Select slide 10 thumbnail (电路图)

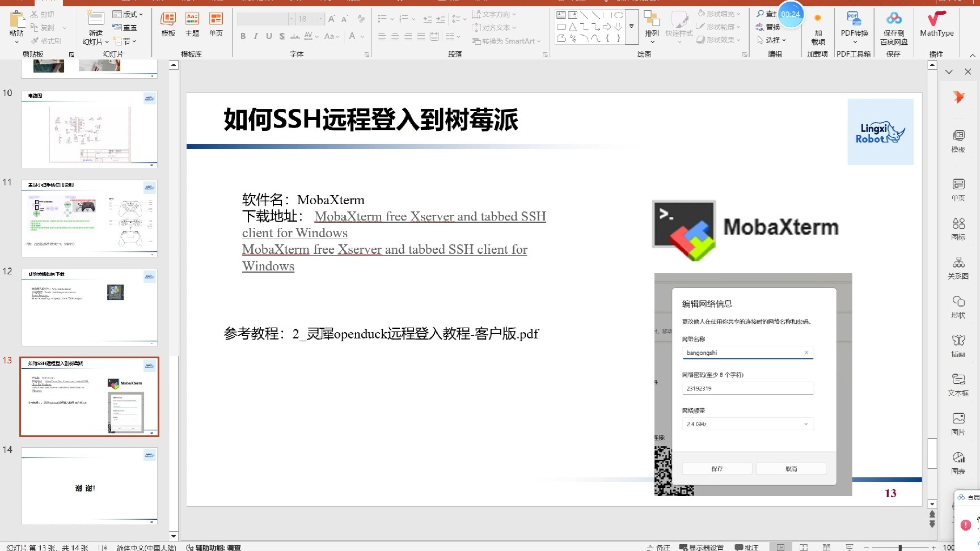click(x=89, y=129)
